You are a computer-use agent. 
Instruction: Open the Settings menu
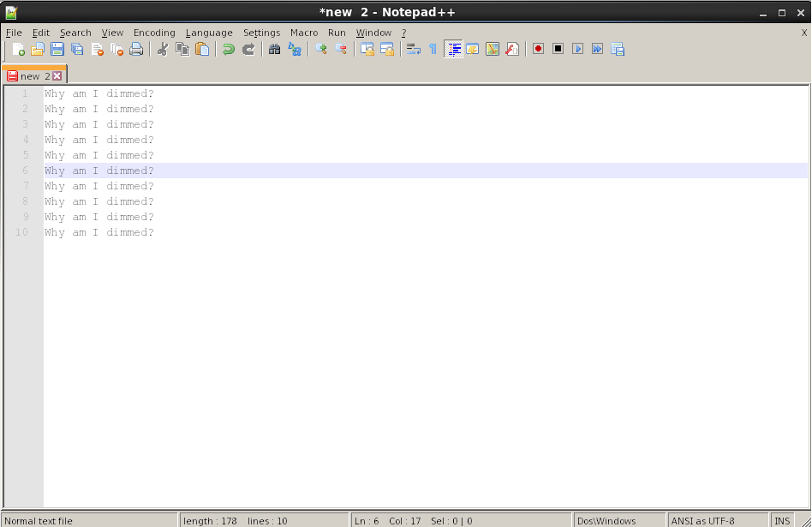click(261, 33)
